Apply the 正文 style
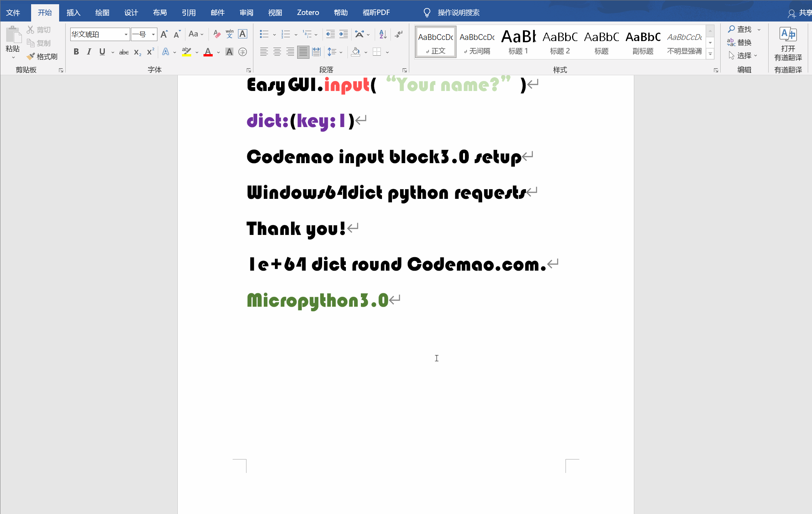Viewport: 812px width, 514px height. click(436, 42)
